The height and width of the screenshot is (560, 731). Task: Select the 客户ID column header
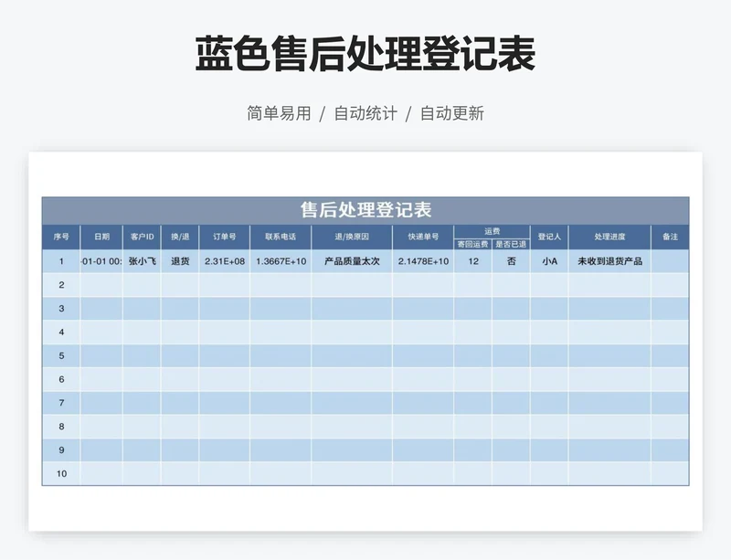(x=143, y=237)
